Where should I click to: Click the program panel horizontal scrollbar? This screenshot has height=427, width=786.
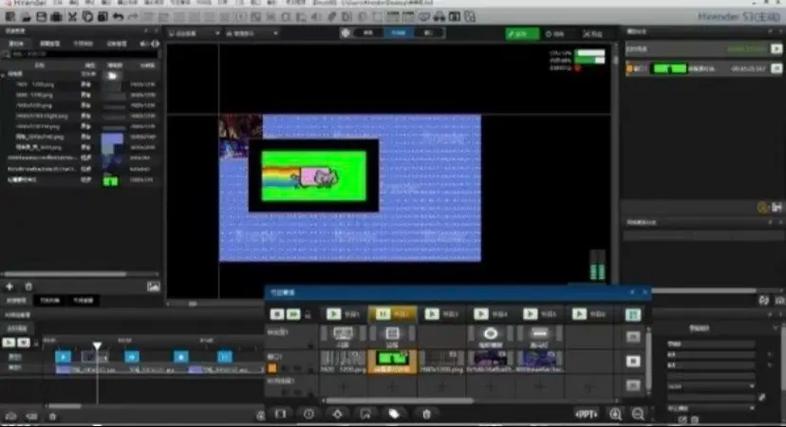(x=399, y=400)
